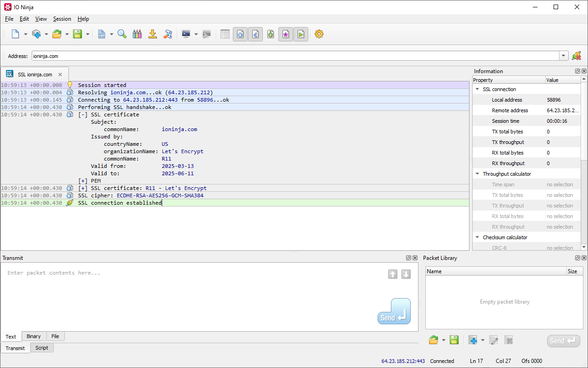
Task: Click the edit packet pencil icon
Action: [493, 340]
